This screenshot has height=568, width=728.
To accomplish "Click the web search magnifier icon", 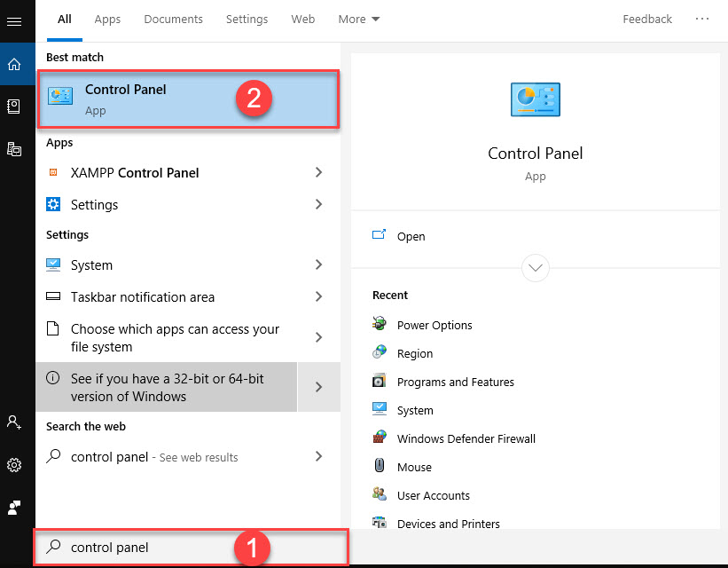I will [53, 455].
